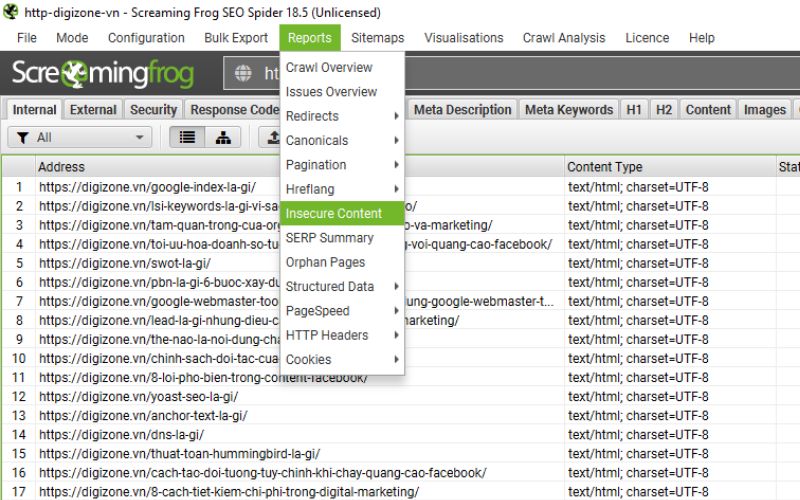
Task: Open the File menu
Action: point(27,38)
